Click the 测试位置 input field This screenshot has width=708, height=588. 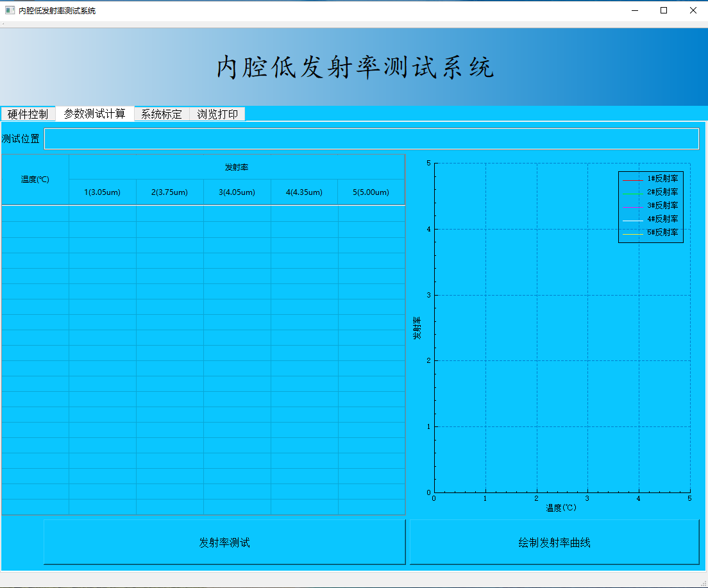point(371,139)
